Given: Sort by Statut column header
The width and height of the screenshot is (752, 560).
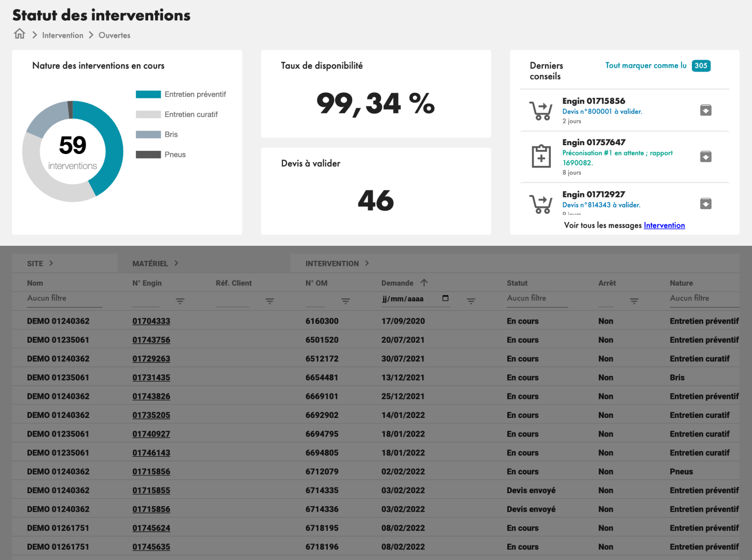Looking at the screenshot, I should tap(517, 283).
